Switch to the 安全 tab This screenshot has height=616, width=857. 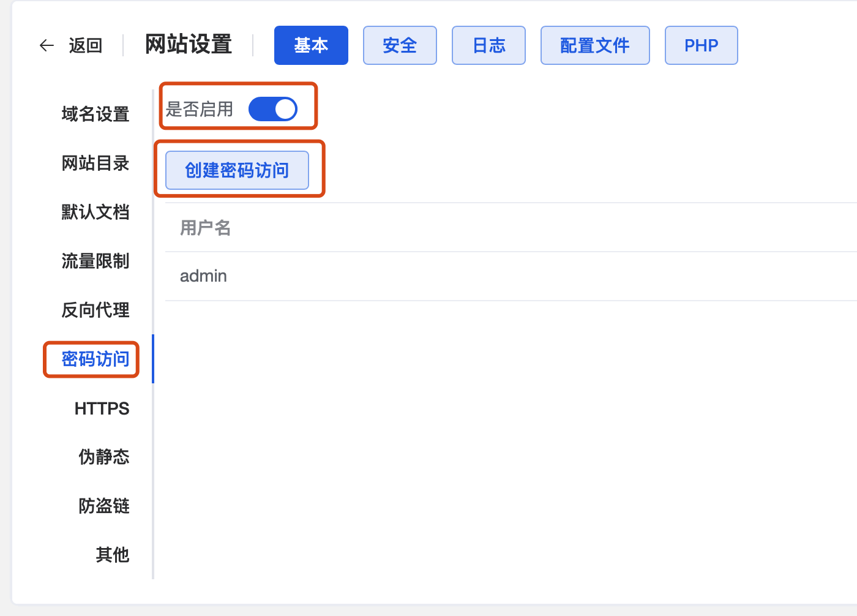coord(400,45)
